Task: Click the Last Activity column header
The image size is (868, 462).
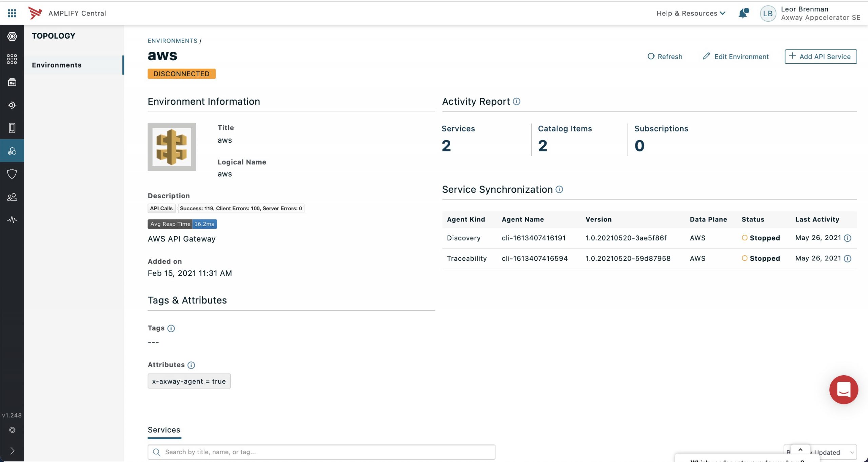Action: [817, 219]
